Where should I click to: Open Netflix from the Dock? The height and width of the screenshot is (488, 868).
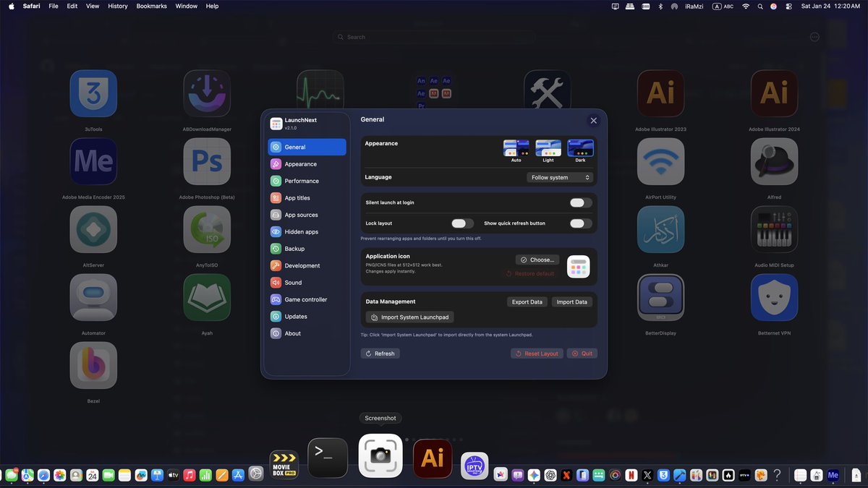631,475
